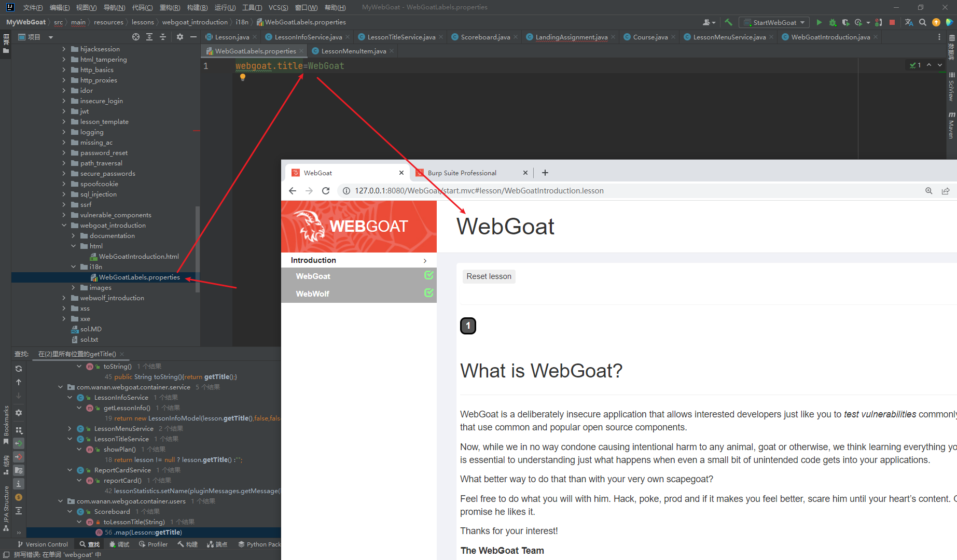Open the Profiler tool window

pos(153,544)
